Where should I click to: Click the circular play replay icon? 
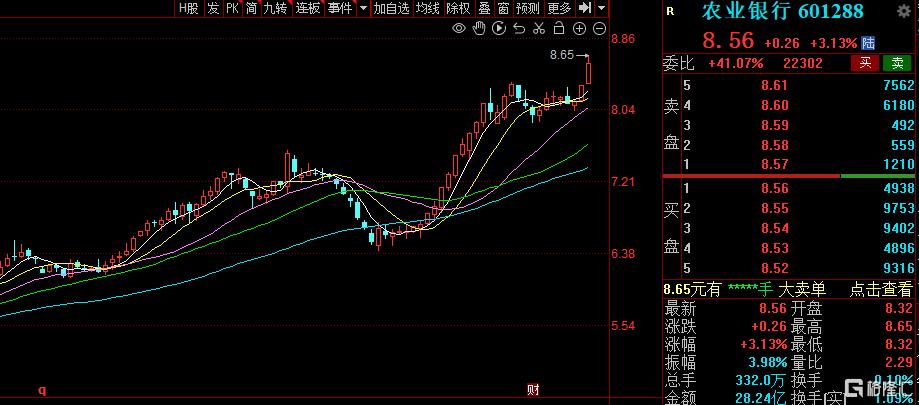tap(499, 28)
